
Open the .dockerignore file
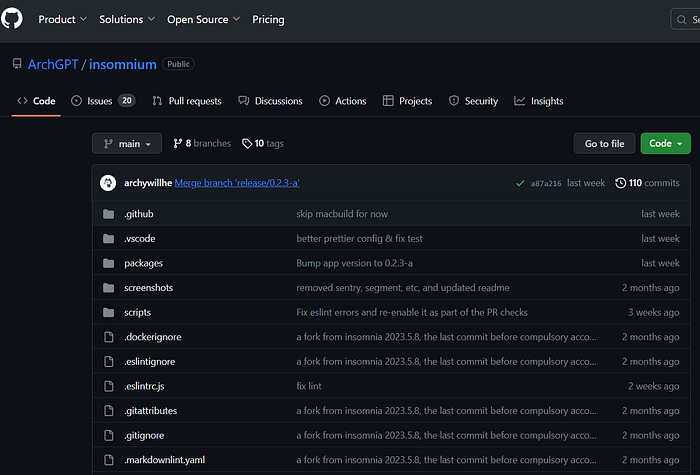pos(153,337)
